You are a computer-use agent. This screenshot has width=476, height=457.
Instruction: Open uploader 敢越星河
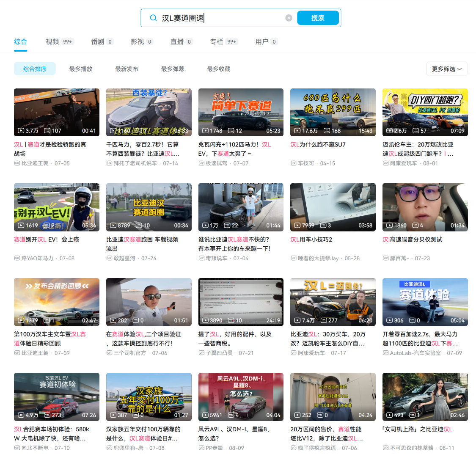[124, 259]
